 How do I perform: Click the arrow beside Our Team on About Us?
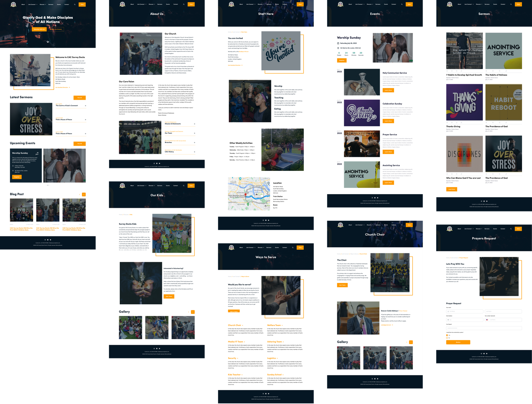[x=195, y=133]
